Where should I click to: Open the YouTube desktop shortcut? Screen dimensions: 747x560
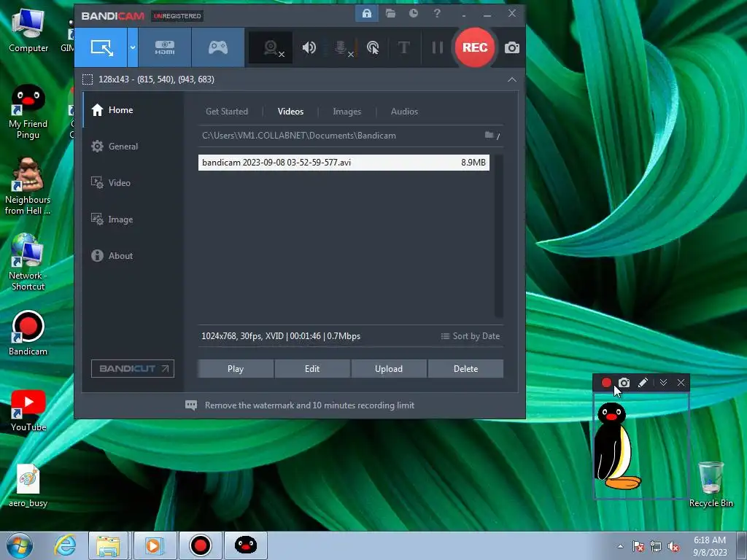28,411
